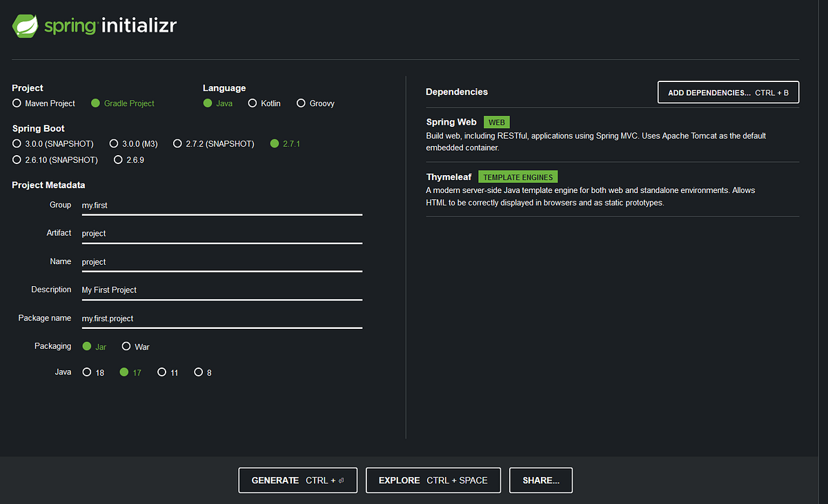Set packaging to War
828x504 pixels.
pos(126,347)
